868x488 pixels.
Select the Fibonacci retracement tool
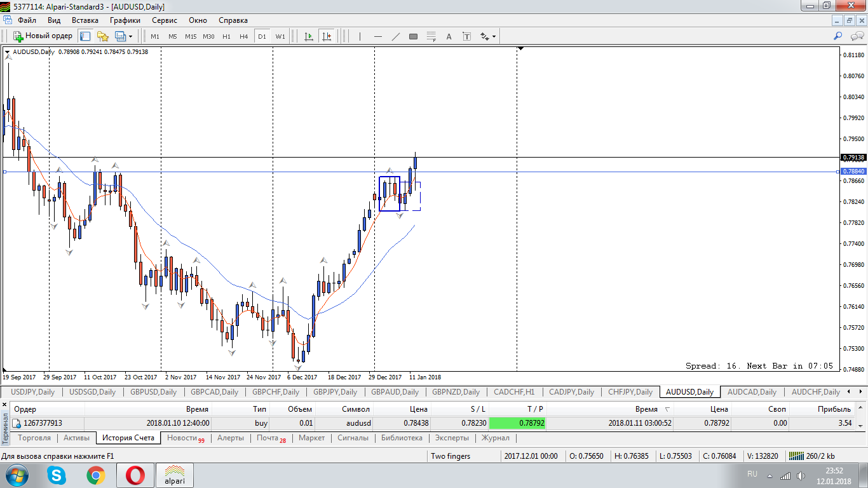coord(431,36)
